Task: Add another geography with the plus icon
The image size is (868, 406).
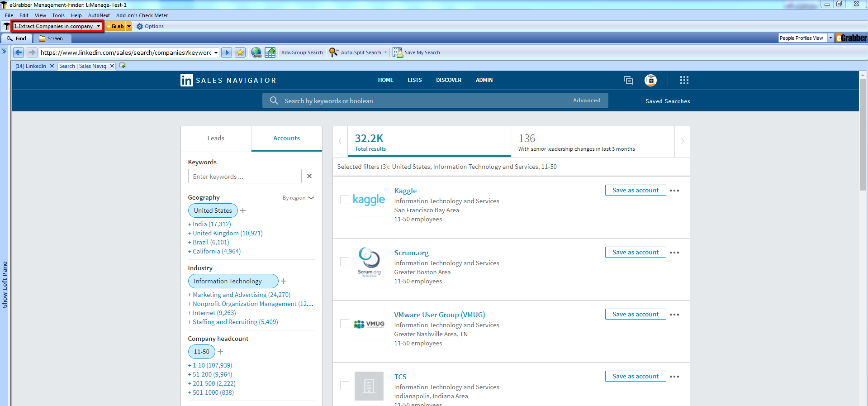Action: (x=243, y=210)
